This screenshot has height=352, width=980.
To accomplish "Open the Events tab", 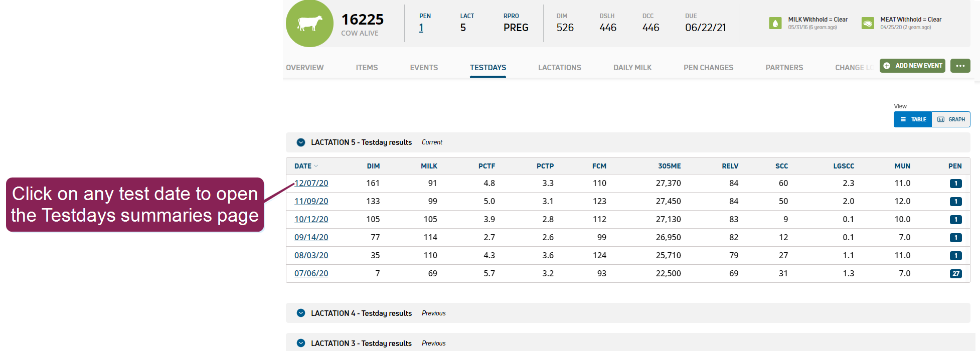I will coord(424,68).
